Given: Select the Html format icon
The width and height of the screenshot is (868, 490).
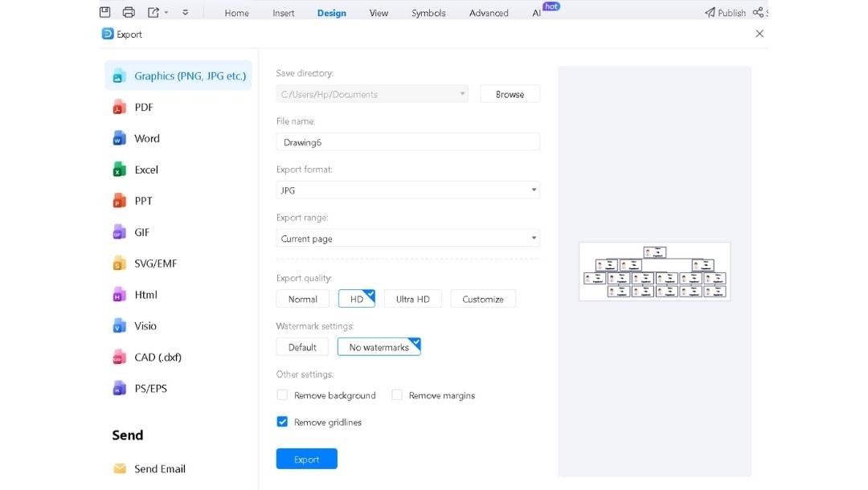Looking at the screenshot, I should tap(118, 295).
